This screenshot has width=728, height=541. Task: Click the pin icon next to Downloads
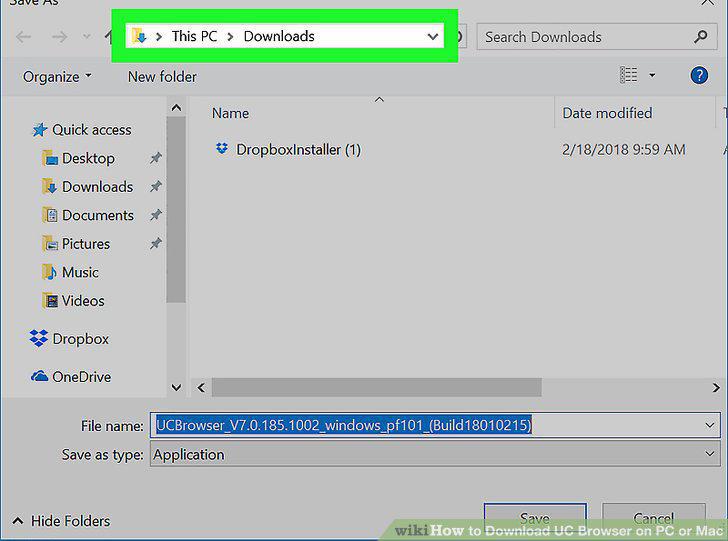156,187
